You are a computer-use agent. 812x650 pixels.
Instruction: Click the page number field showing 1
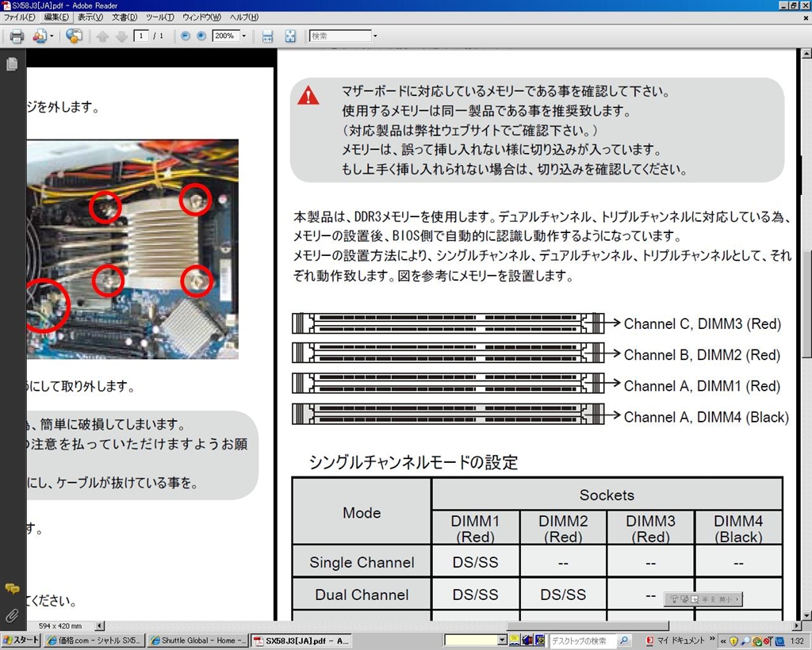pyautogui.click(x=141, y=36)
